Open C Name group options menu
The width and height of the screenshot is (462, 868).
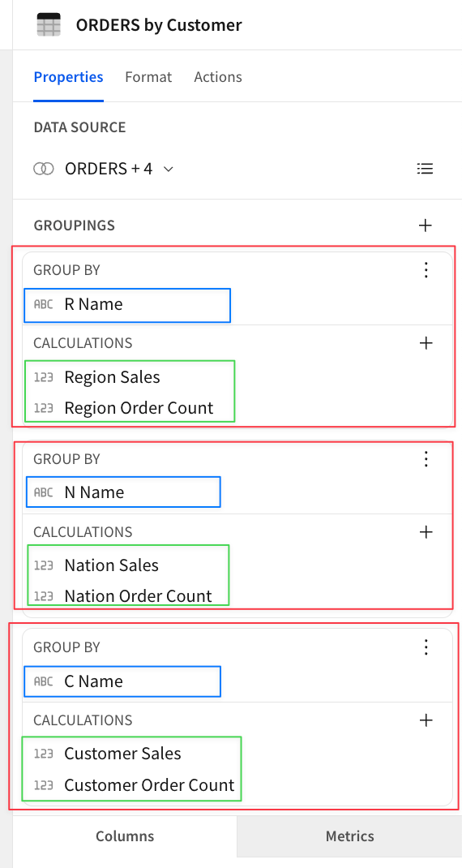pyautogui.click(x=426, y=647)
